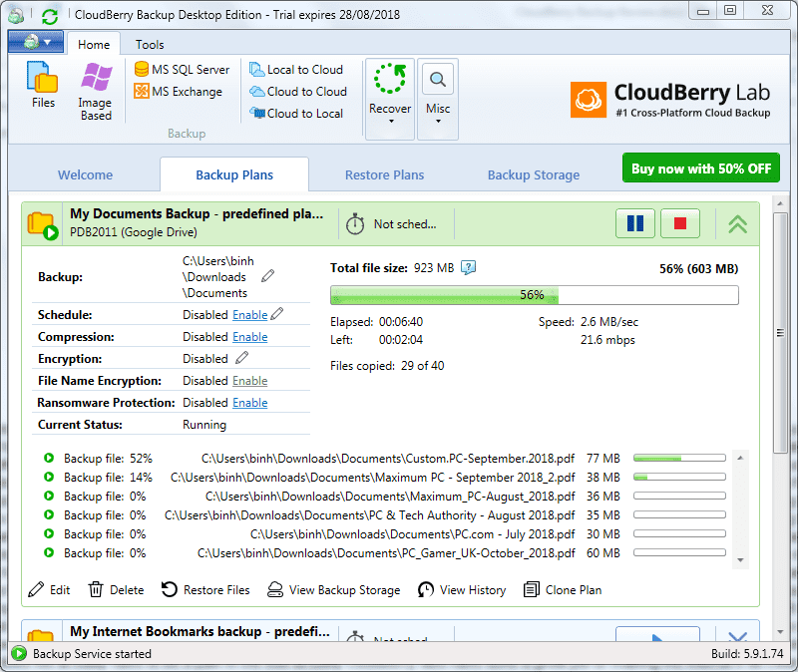Pause the My Documents Backup plan
The image size is (798, 672).
pyautogui.click(x=634, y=223)
